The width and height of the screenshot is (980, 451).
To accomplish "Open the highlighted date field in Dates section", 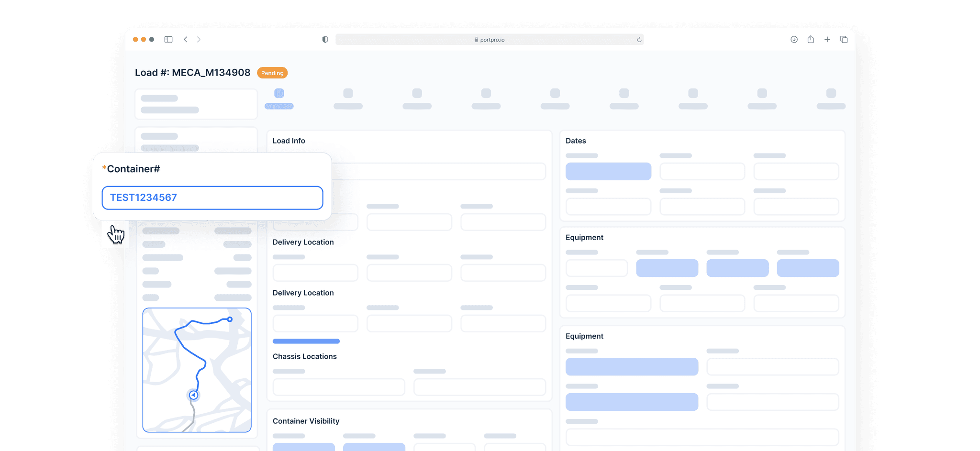I will [x=608, y=171].
